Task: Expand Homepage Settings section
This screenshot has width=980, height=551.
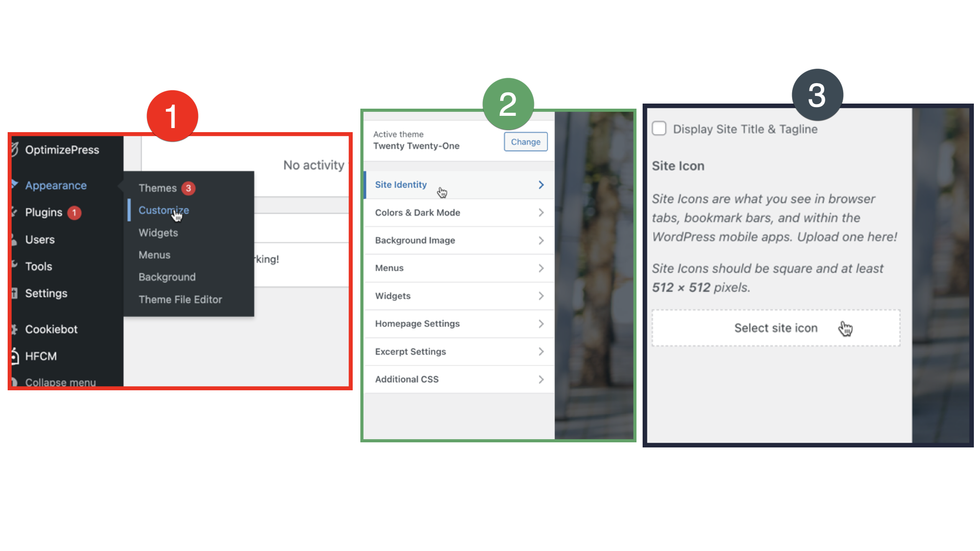Action: (x=459, y=323)
